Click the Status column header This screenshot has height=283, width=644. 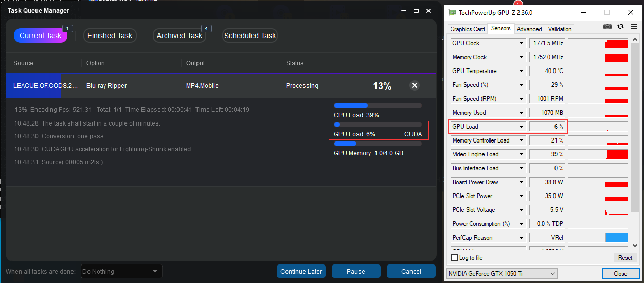coord(295,63)
